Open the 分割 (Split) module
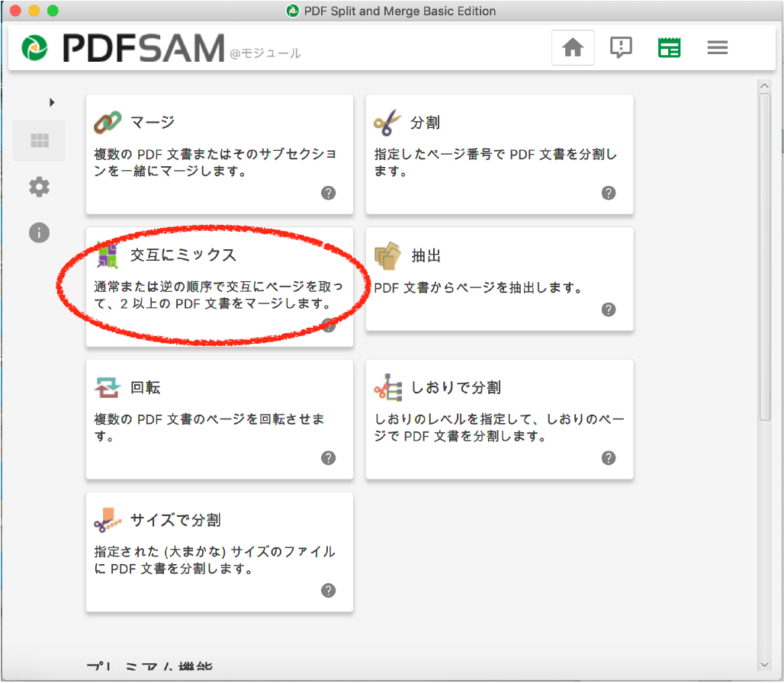The image size is (784, 683). point(499,154)
